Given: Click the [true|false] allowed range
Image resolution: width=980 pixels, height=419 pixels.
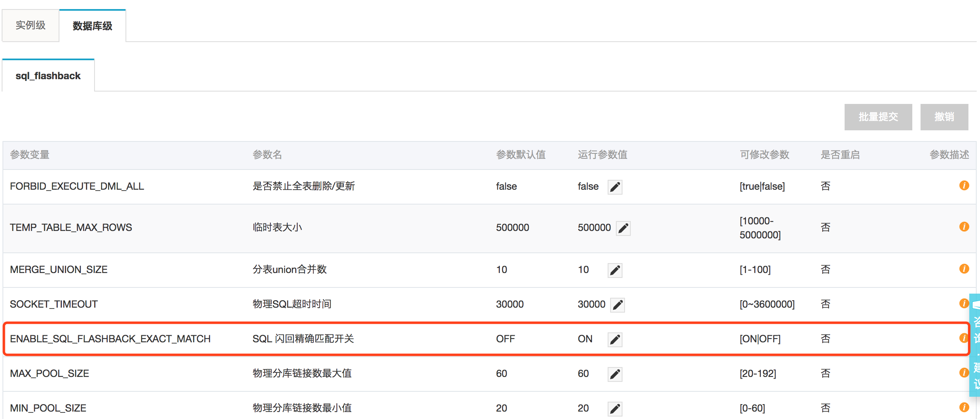Looking at the screenshot, I should (x=762, y=186).
